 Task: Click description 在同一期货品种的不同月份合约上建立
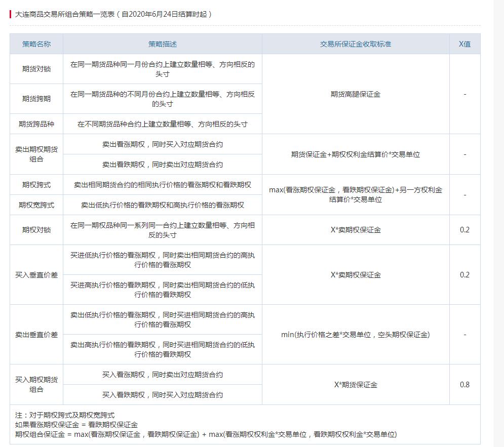click(162, 99)
